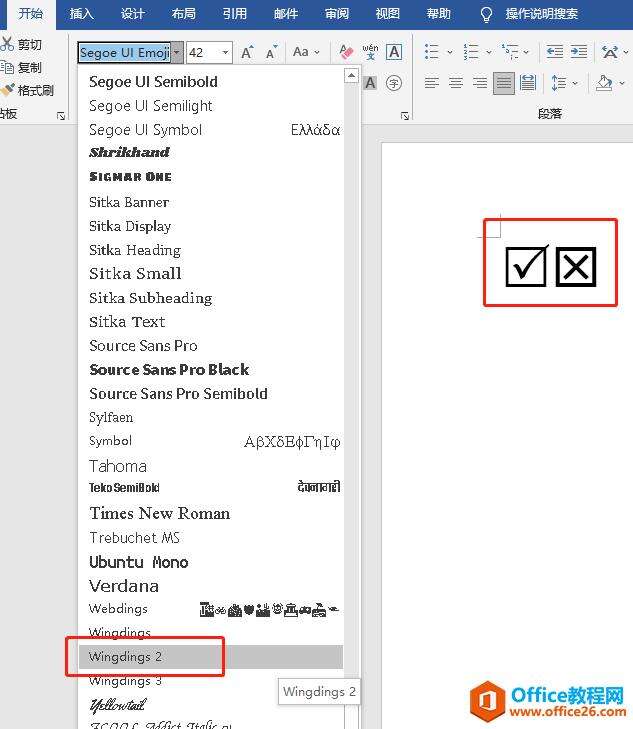Image resolution: width=633 pixels, height=729 pixels.
Task: Select Tahoma font
Action: click(211, 466)
